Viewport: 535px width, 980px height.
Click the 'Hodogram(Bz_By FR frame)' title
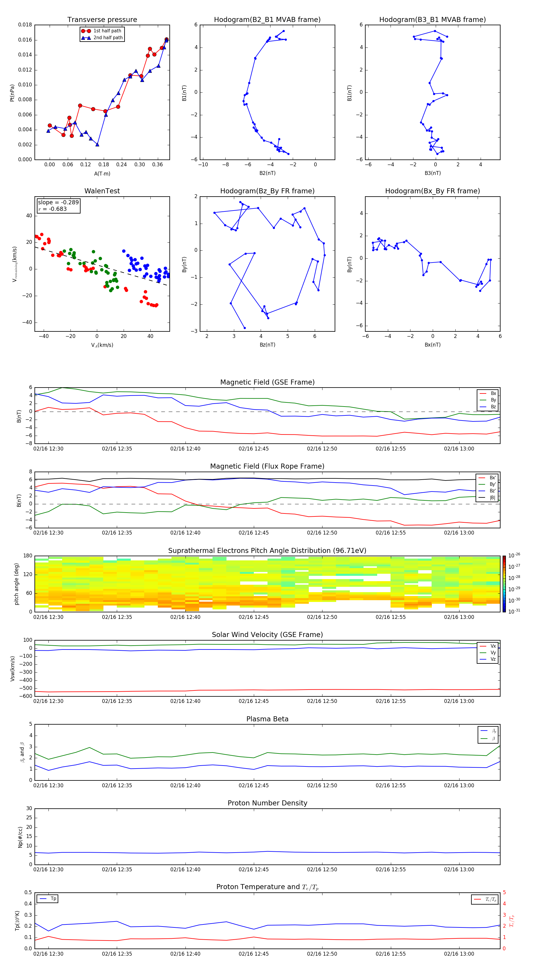pyautogui.click(x=267, y=191)
